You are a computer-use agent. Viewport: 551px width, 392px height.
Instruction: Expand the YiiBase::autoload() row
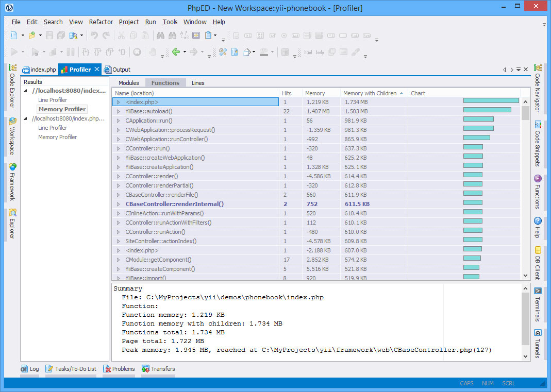tap(118, 111)
